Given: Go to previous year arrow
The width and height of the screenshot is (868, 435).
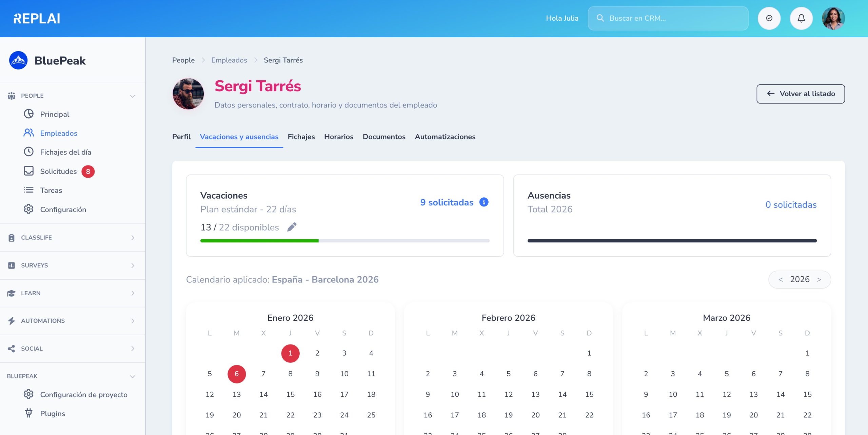Looking at the screenshot, I should coord(781,280).
